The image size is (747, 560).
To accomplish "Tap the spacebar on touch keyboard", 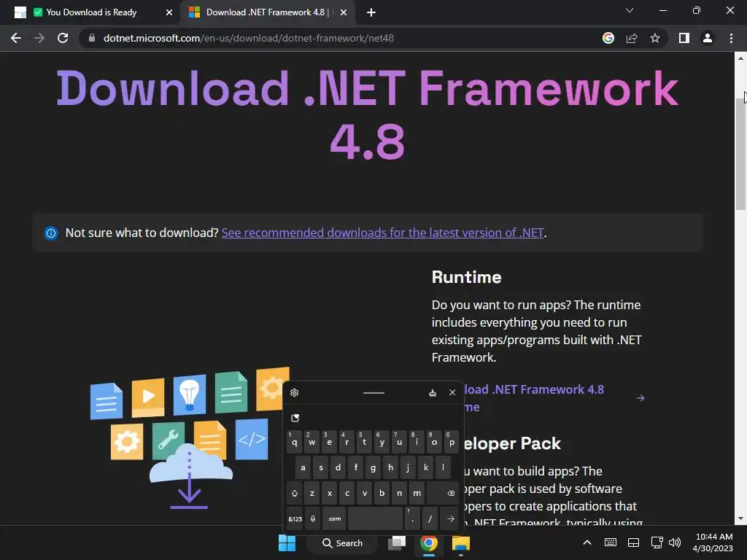I will click(x=376, y=519).
